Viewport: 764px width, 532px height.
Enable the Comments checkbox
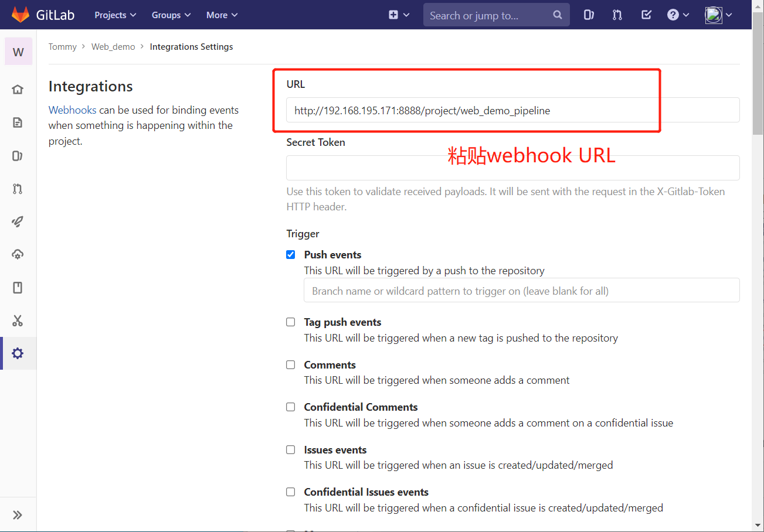(290, 364)
